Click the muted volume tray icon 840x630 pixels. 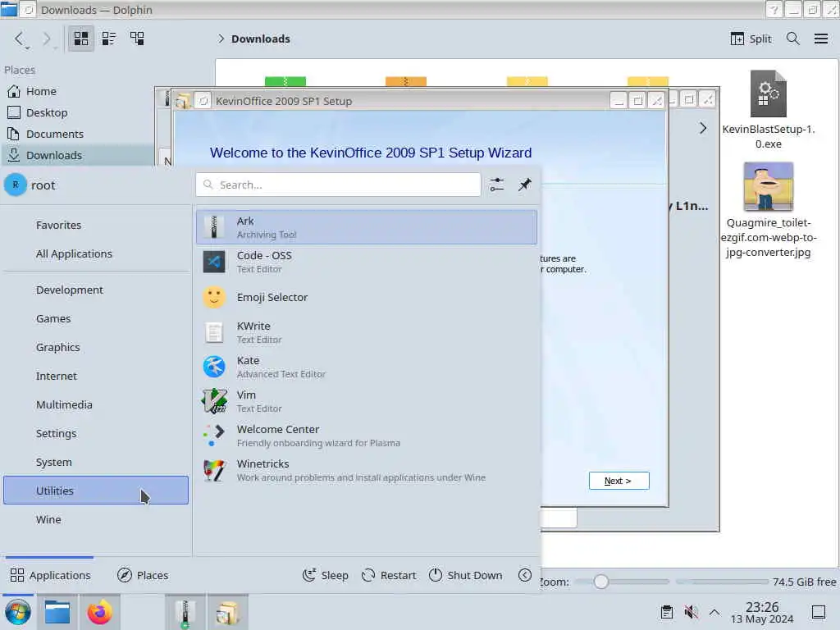pos(691,612)
